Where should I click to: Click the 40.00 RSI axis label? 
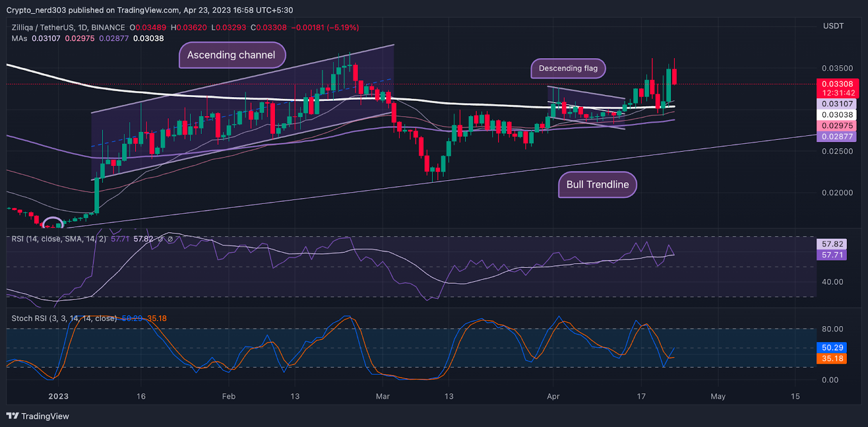tap(832, 282)
